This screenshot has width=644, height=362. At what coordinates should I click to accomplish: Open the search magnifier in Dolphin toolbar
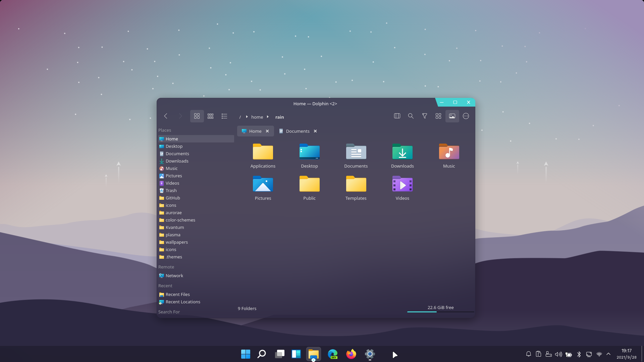pyautogui.click(x=411, y=116)
